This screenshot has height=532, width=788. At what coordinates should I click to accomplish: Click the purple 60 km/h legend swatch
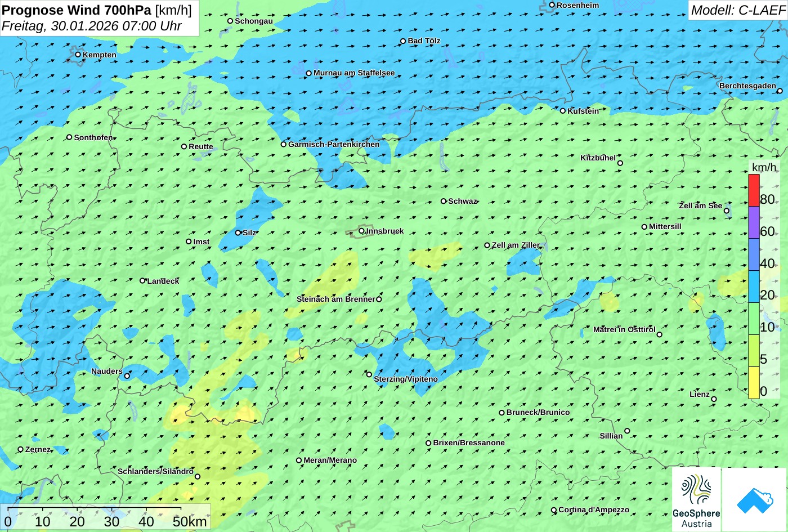(754, 222)
